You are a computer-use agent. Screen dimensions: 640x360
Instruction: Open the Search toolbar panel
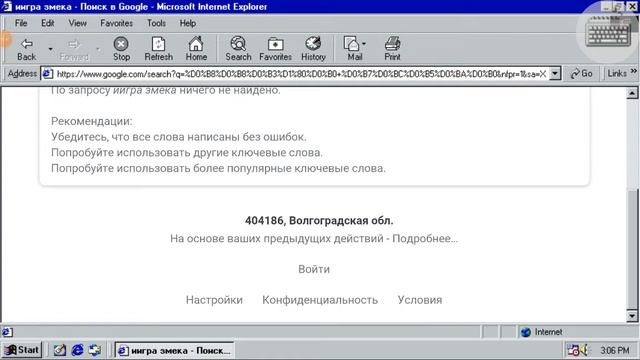[238, 49]
